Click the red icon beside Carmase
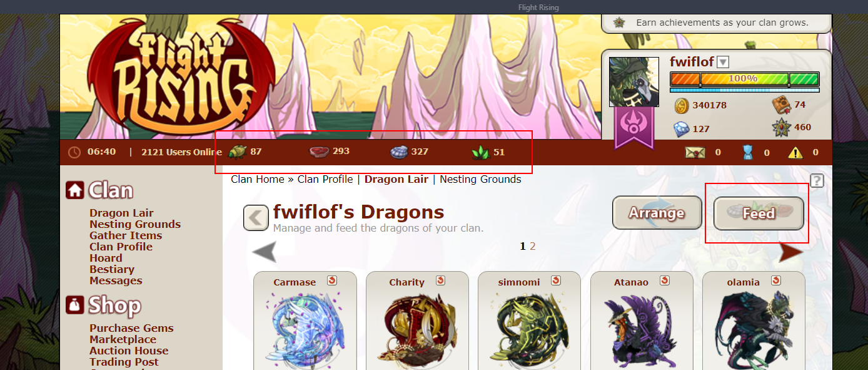 pos(331,280)
